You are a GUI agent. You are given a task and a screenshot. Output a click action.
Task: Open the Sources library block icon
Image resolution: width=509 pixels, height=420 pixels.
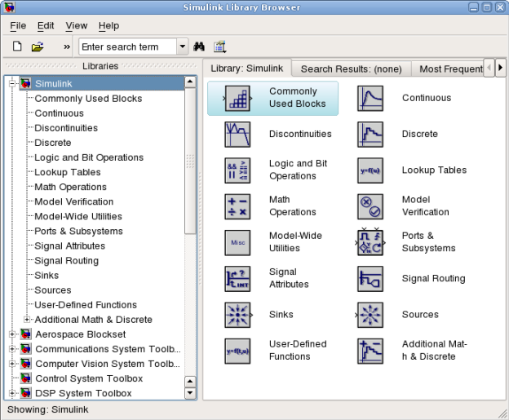(370, 315)
